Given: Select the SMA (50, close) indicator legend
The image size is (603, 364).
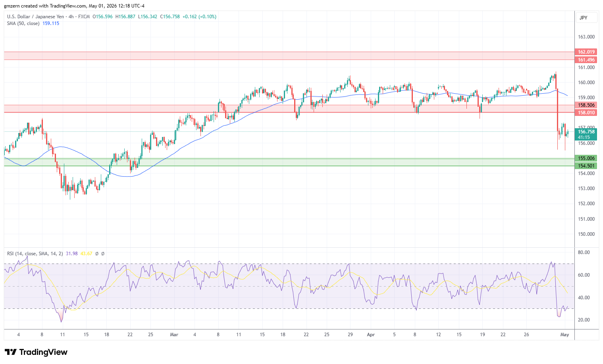Looking at the screenshot, I should 23,23.
